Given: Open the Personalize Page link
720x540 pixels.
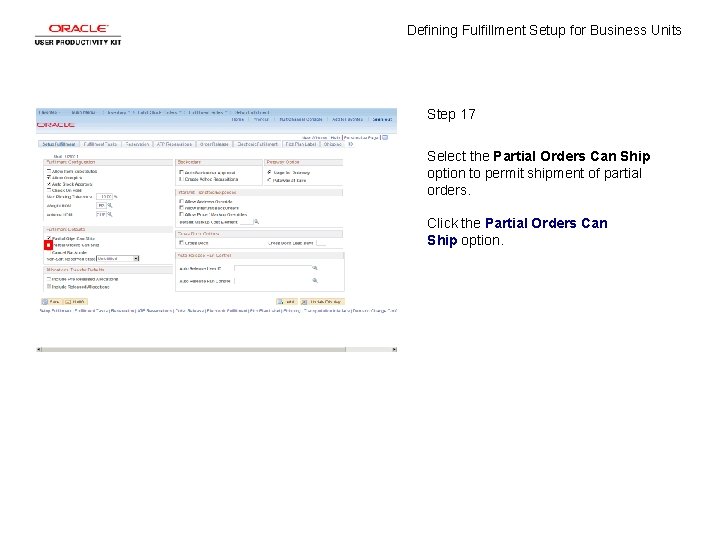Looking at the screenshot, I should point(361,137).
